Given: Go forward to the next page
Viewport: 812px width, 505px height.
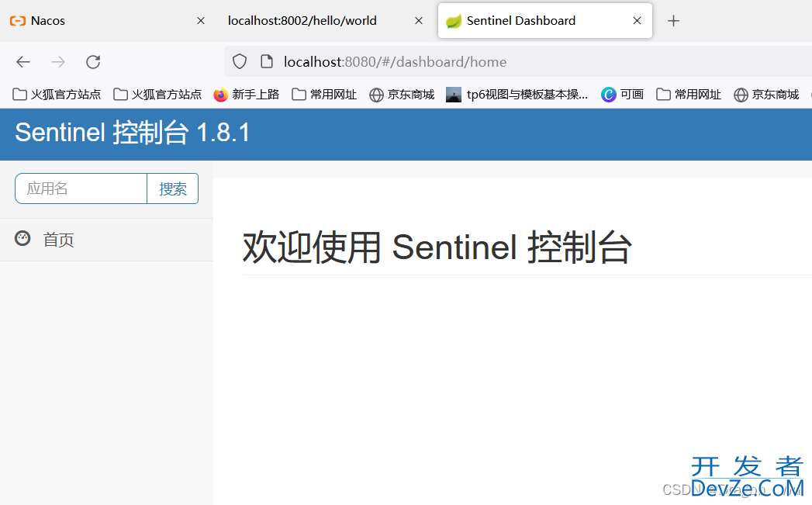Looking at the screenshot, I should point(58,62).
